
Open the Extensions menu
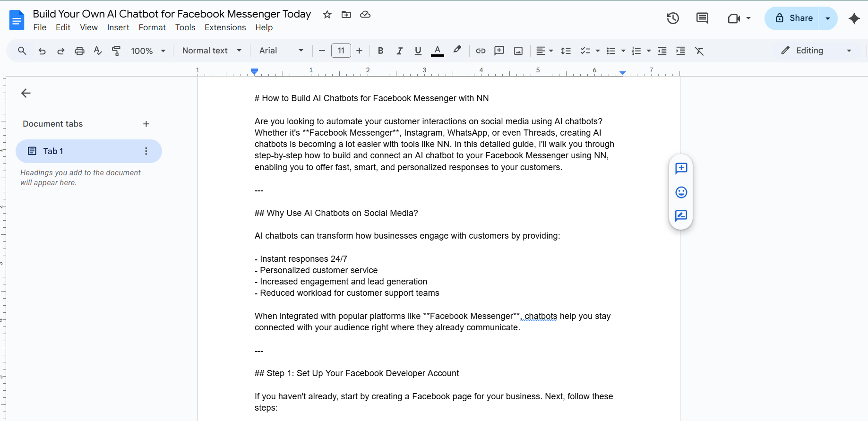coord(225,27)
